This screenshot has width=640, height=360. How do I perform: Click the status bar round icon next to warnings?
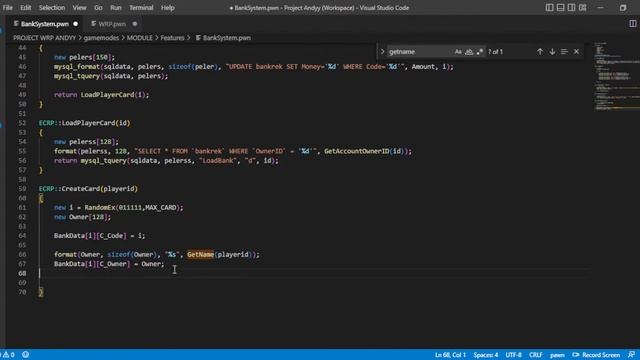coord(26,355)
